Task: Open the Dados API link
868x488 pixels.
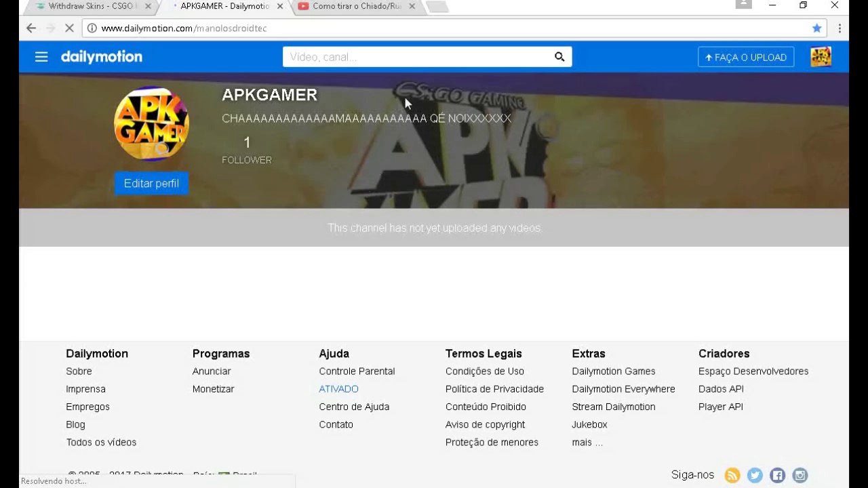Action: click(x=721, y=389)
